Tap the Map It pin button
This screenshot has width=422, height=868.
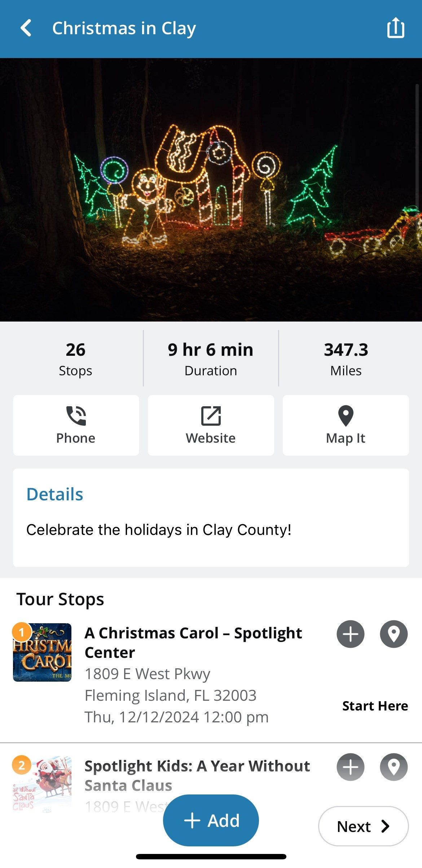[346, 425]
